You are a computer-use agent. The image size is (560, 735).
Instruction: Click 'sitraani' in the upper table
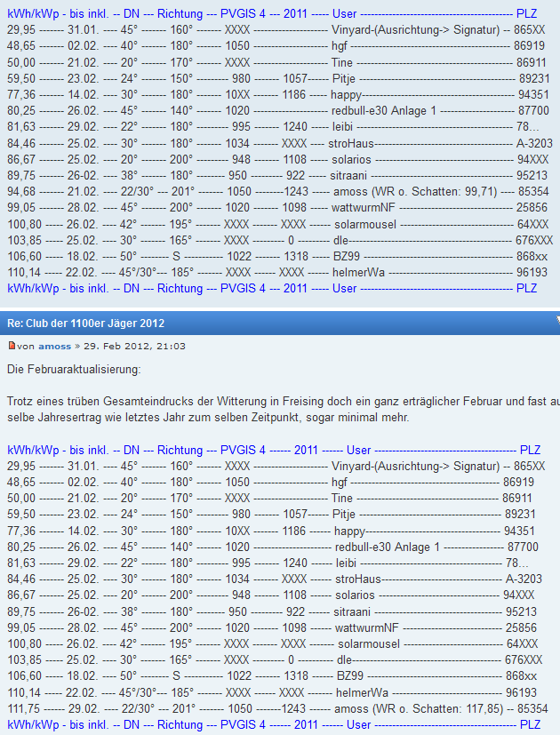349,175
